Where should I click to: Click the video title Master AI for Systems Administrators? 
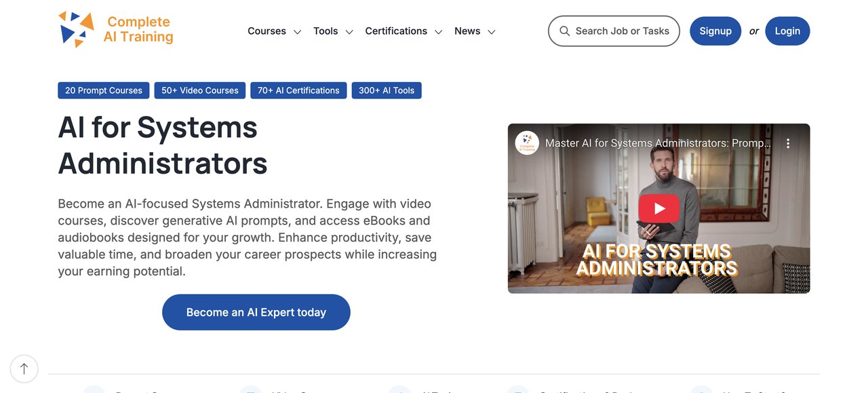pos(658,143)
